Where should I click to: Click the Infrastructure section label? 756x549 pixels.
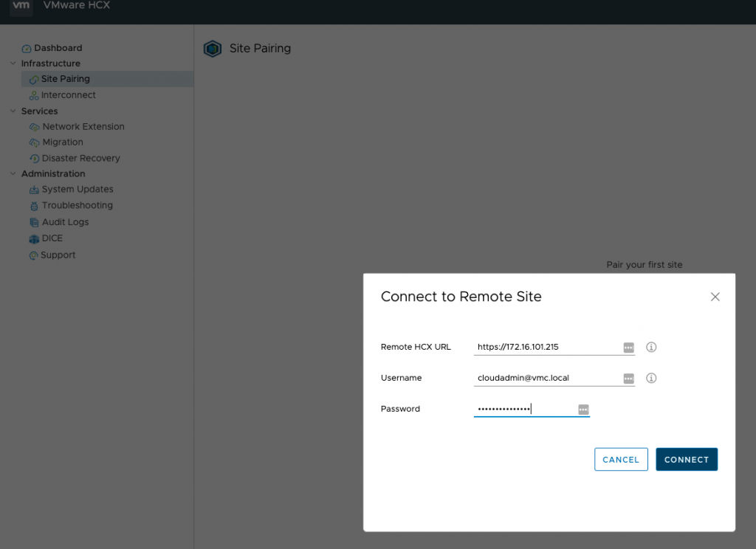[x=51, y=63]
